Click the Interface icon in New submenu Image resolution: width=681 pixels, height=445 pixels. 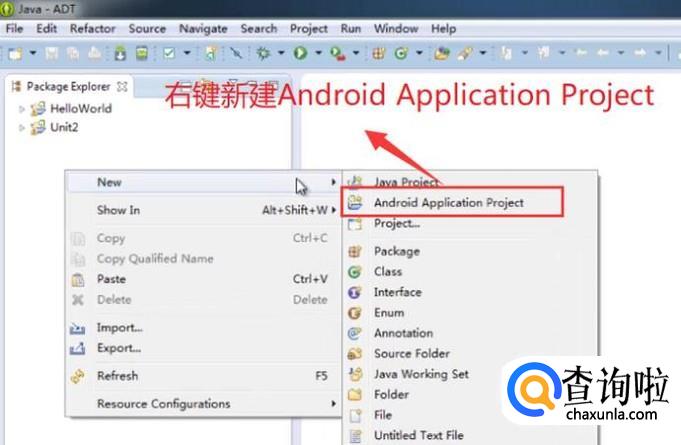[x=355, y=292]
